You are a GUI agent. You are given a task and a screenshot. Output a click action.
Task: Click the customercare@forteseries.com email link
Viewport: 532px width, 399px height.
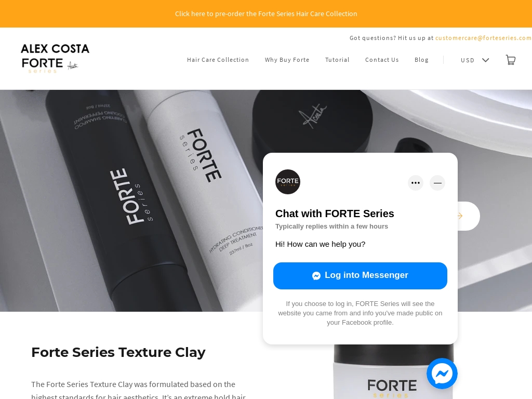[484, 37]
